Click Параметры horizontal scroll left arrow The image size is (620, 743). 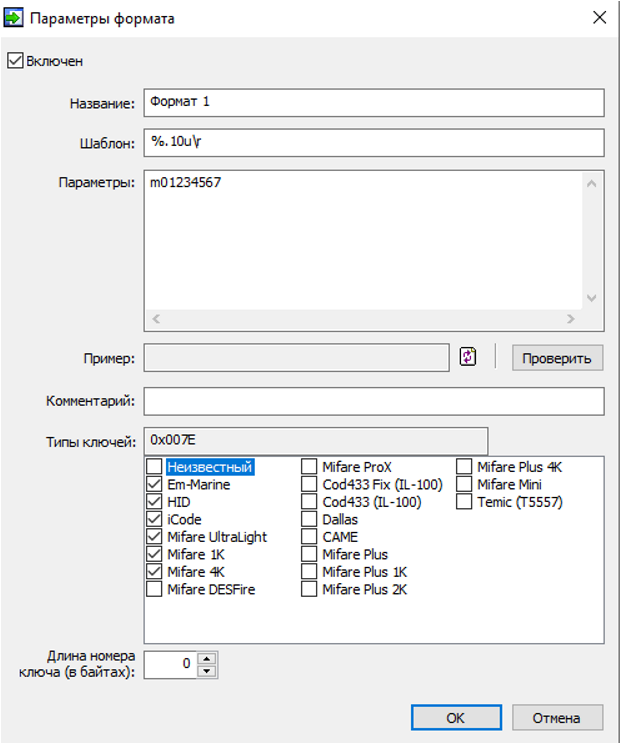click(x=156, y=319)
